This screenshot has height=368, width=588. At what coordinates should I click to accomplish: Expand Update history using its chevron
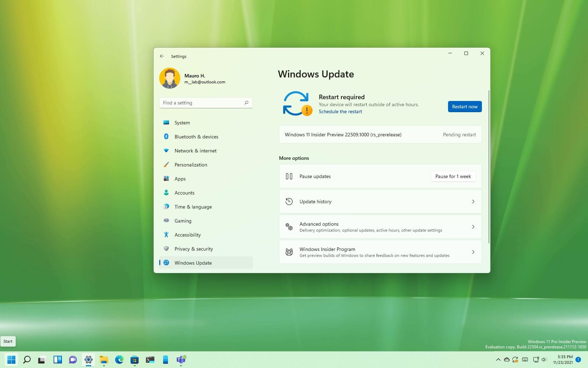473,202
